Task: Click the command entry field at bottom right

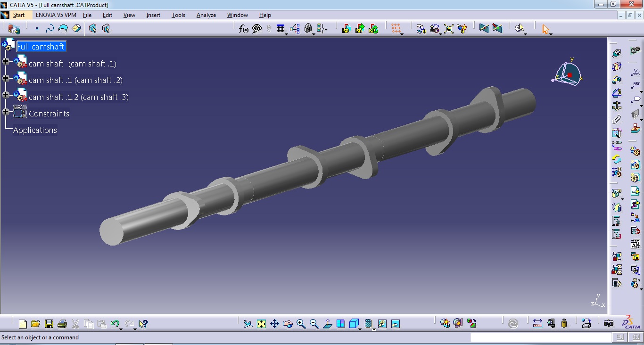Action: (541, 337)
